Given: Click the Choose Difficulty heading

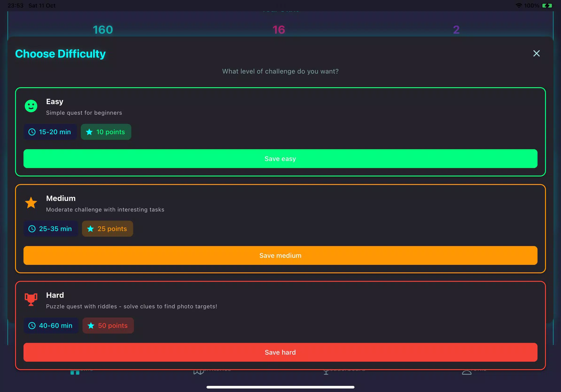Looking at the screenshot, I should point(60,54).
